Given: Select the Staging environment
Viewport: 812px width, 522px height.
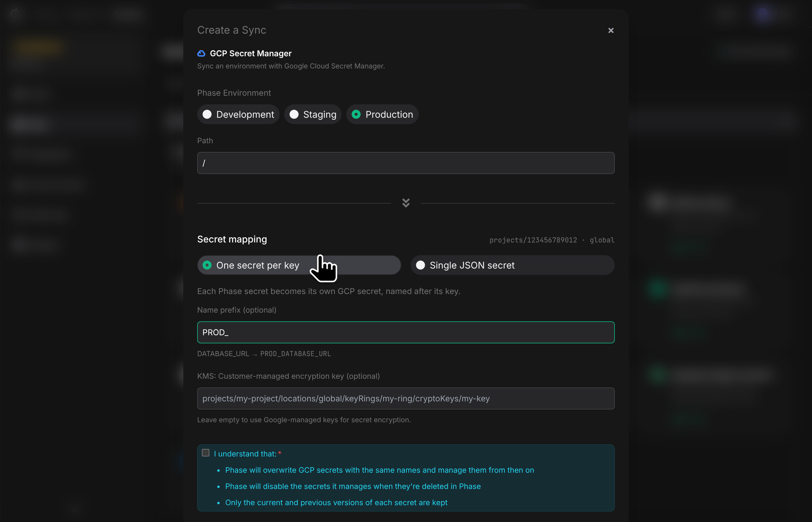Looking at the screenshot, I should (313, 114).
